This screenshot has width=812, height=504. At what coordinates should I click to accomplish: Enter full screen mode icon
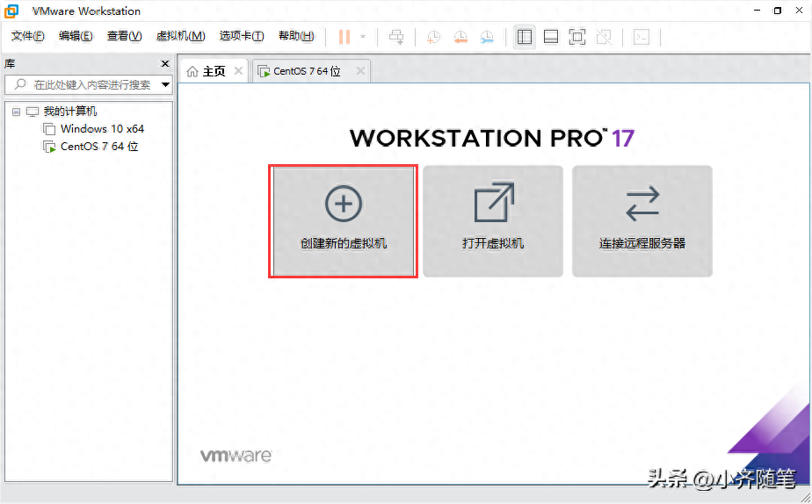click(x=577, y=37)
